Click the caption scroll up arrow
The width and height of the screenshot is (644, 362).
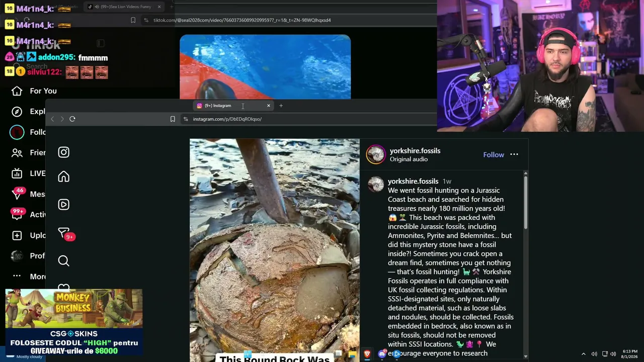[526, 173]
